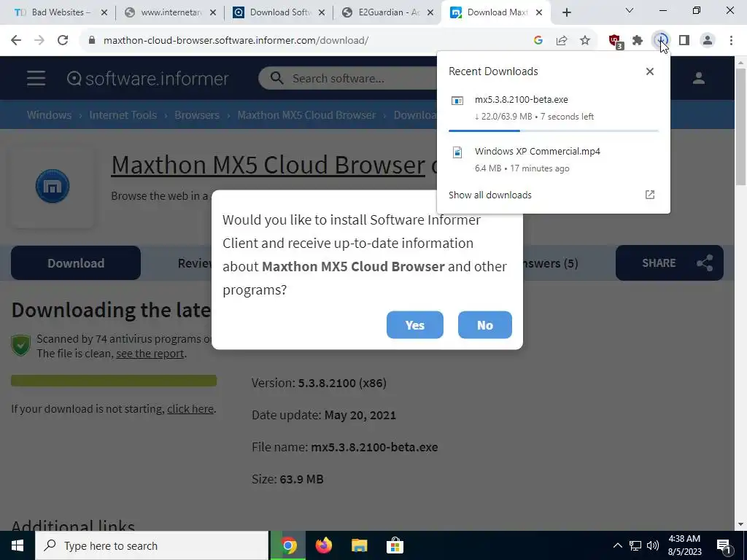
Task: Click the 'click here' download link
Action: (190, 408)
